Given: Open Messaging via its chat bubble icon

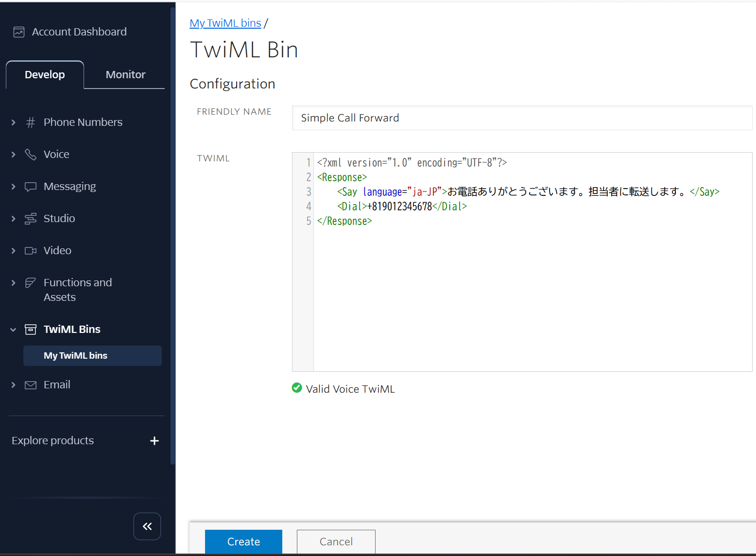Looking at the screenshot, I should pyautogui.click(x=30, y=186).
